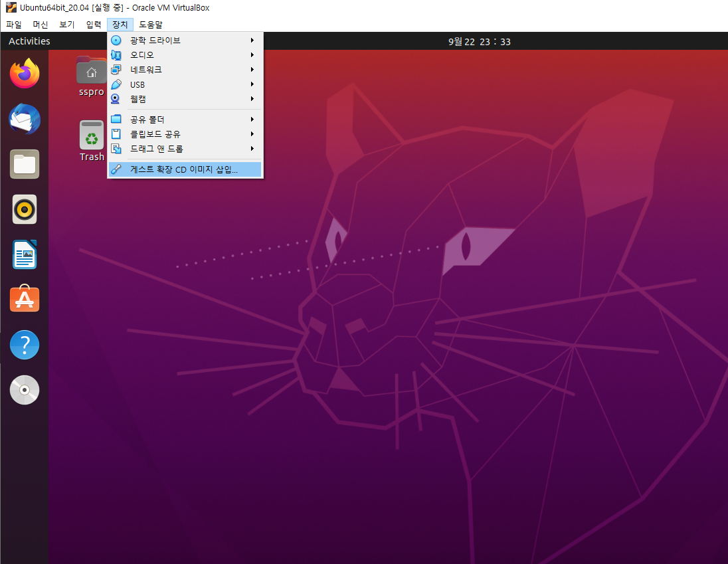Expand the 웹캠 submenu arrow
The height and width of the screenshot is (564, 728).
252,99
